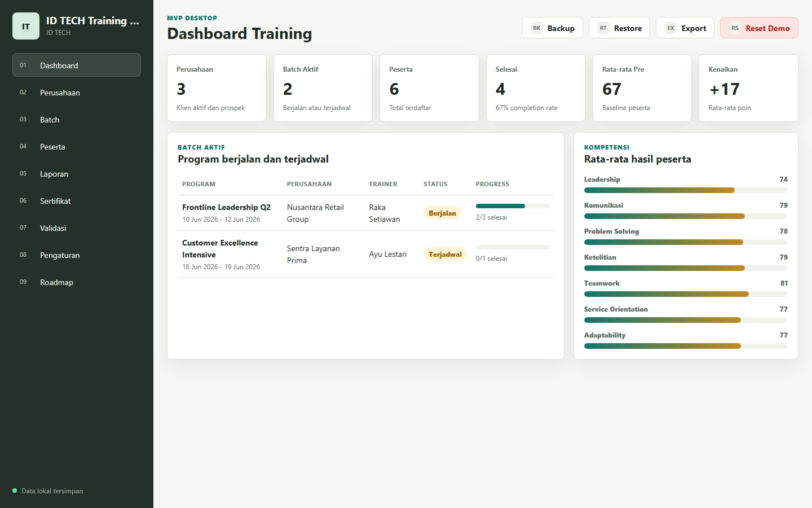Screen dimensions: 812x508
Task: Click the STATUS column header
Action: tap(435, 184)
